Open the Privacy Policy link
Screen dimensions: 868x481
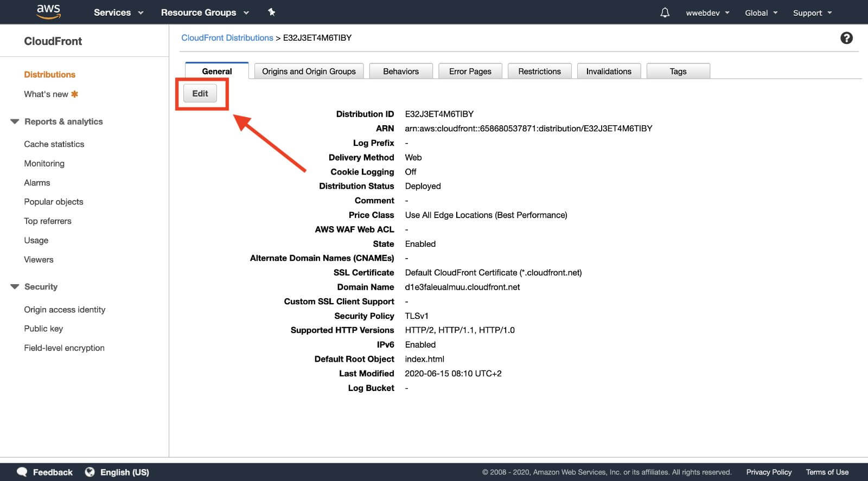click(769, 472)
